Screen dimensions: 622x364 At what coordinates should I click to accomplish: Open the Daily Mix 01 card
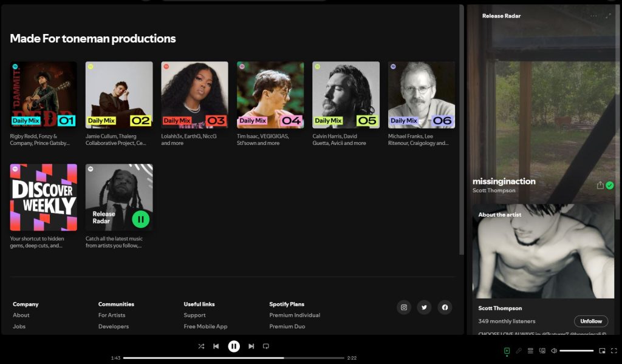pos(44,95)
